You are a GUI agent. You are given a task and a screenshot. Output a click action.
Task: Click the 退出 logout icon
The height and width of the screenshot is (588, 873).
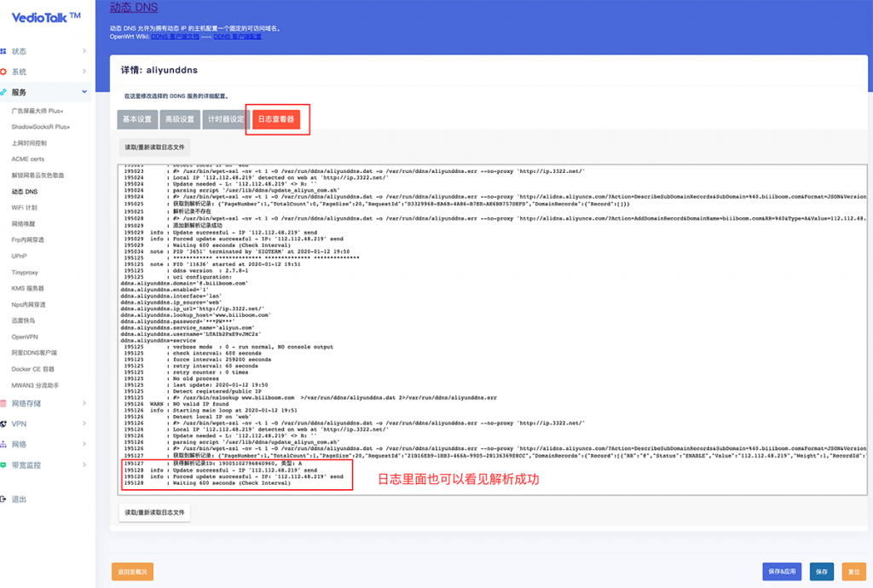pos(3,499)
